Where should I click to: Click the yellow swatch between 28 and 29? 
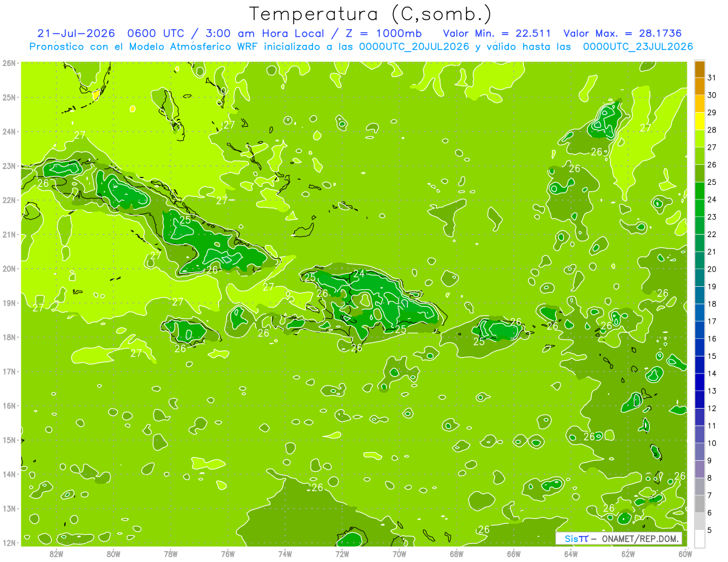pyautogui.click(x=699, y=121)
